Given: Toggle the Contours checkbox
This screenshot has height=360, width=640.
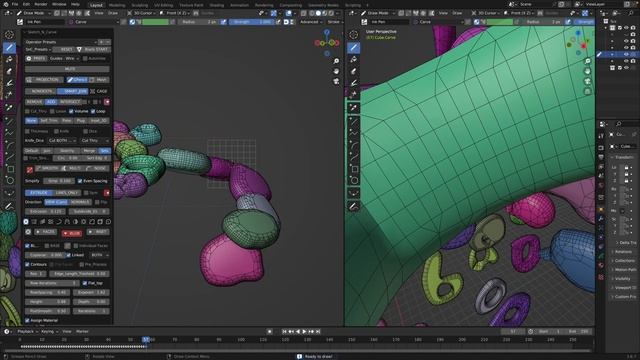Looking at the screenshot, I should [27, 264].
